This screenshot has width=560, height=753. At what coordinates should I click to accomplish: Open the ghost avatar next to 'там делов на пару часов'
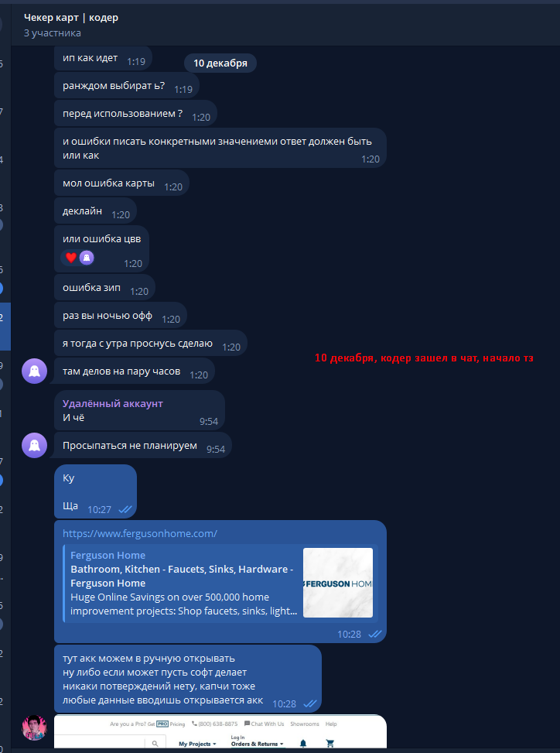pos(35,371)
